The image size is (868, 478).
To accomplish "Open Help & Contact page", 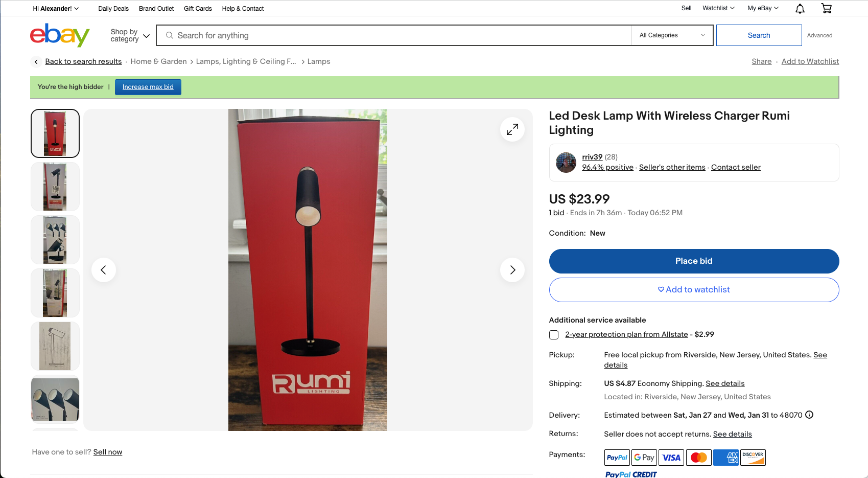I will click(x=243, y=9).
